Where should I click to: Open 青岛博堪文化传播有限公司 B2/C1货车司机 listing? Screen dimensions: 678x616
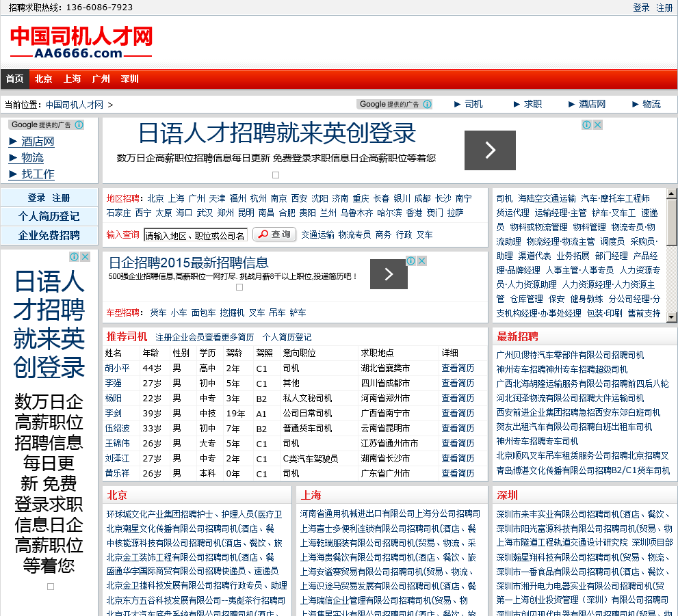(583, 470)
